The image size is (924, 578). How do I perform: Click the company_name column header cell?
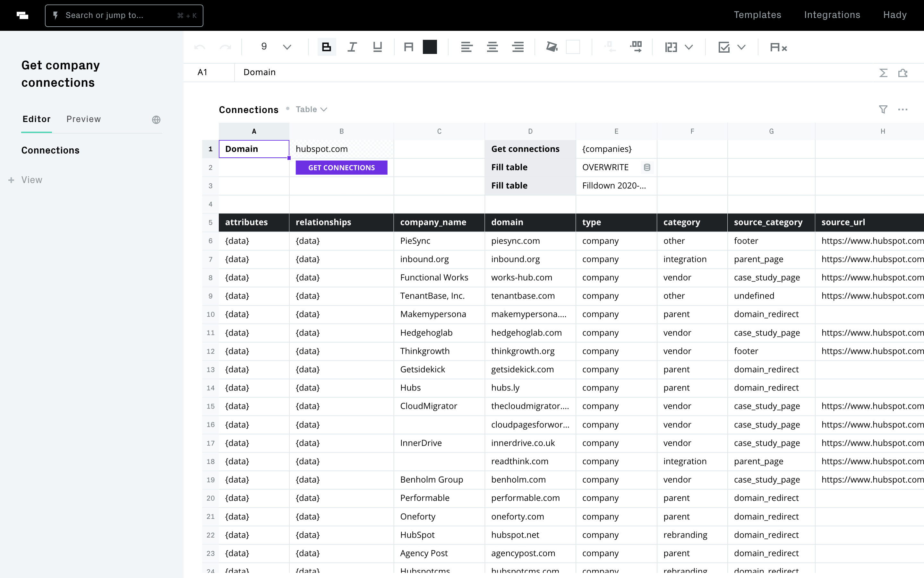(439, 223)
